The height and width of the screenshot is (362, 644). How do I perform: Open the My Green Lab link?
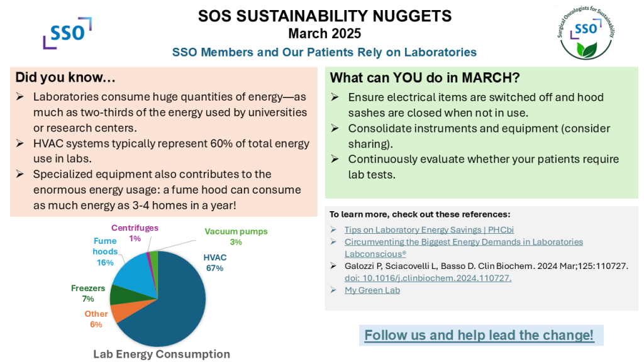pyautogui.click(x=372, y=290)
